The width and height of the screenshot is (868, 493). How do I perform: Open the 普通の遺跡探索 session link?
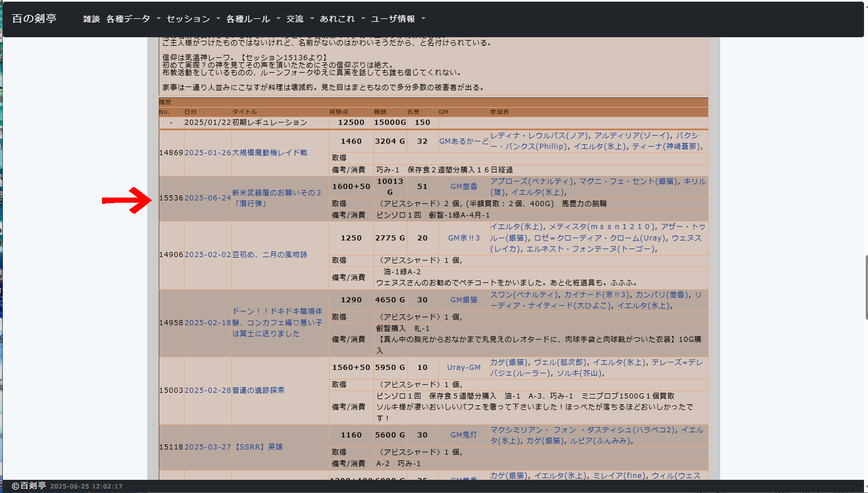(258, 391)
